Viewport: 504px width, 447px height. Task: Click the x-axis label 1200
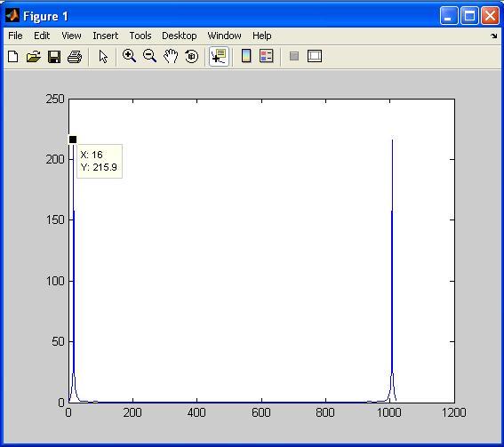(x=454, y=412)
